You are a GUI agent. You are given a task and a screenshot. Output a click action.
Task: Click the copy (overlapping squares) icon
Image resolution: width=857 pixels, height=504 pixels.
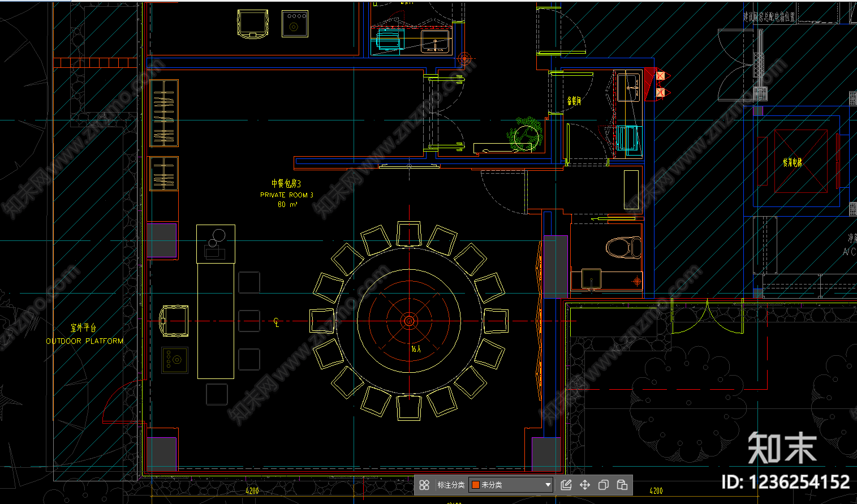point(604,485)
